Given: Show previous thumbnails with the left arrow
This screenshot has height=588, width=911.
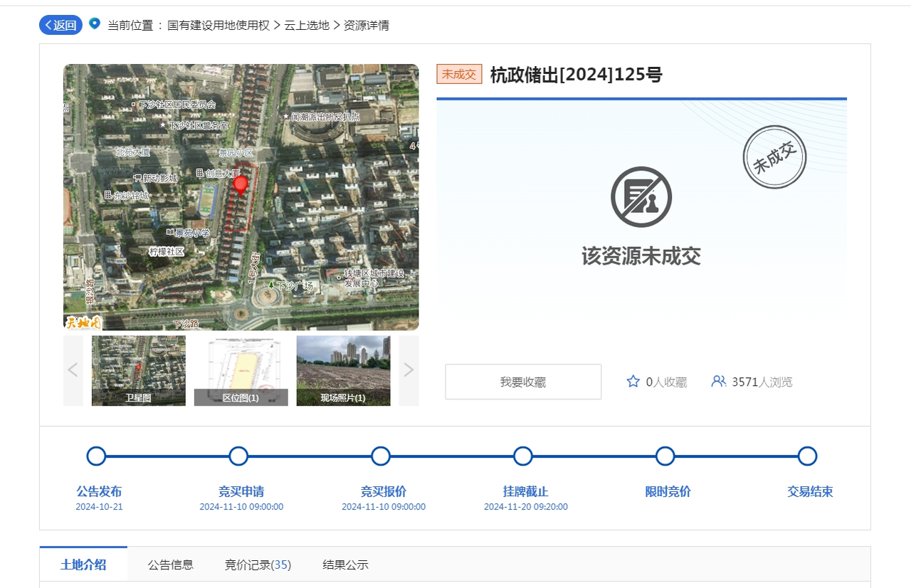Looking at the screenshot, I should coord(73,370).
